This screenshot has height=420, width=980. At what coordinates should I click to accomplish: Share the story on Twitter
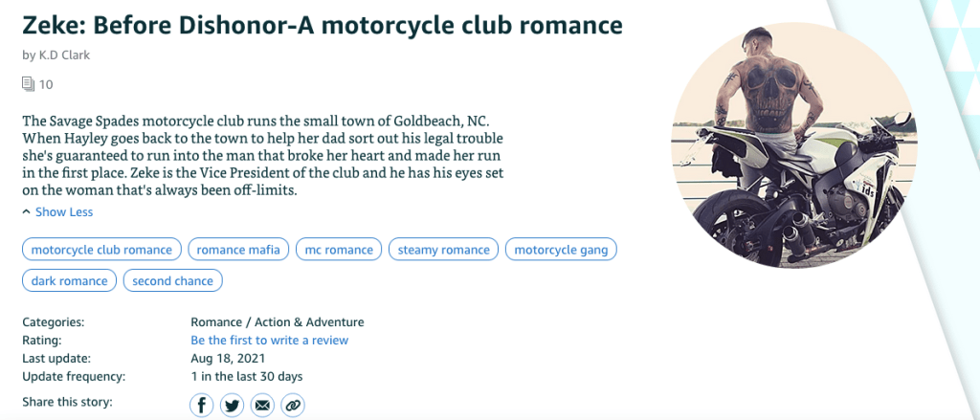coord(232,406)
